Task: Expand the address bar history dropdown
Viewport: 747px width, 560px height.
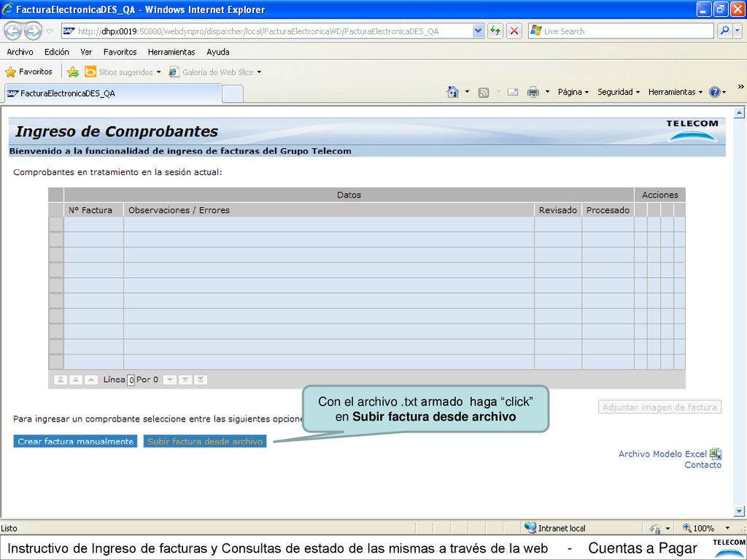Action: 479,31
